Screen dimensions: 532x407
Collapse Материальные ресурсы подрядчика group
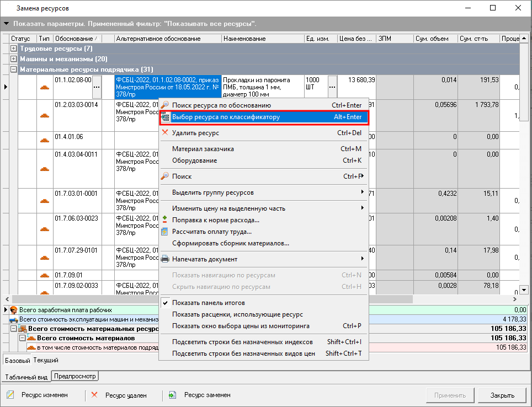pyautogui.click(x=14, y=69)
